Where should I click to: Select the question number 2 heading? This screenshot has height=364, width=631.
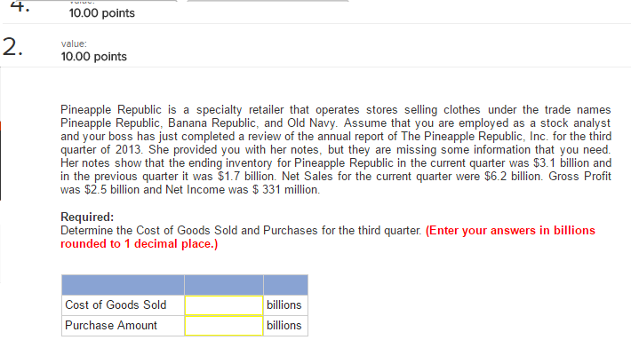point(12,47)
